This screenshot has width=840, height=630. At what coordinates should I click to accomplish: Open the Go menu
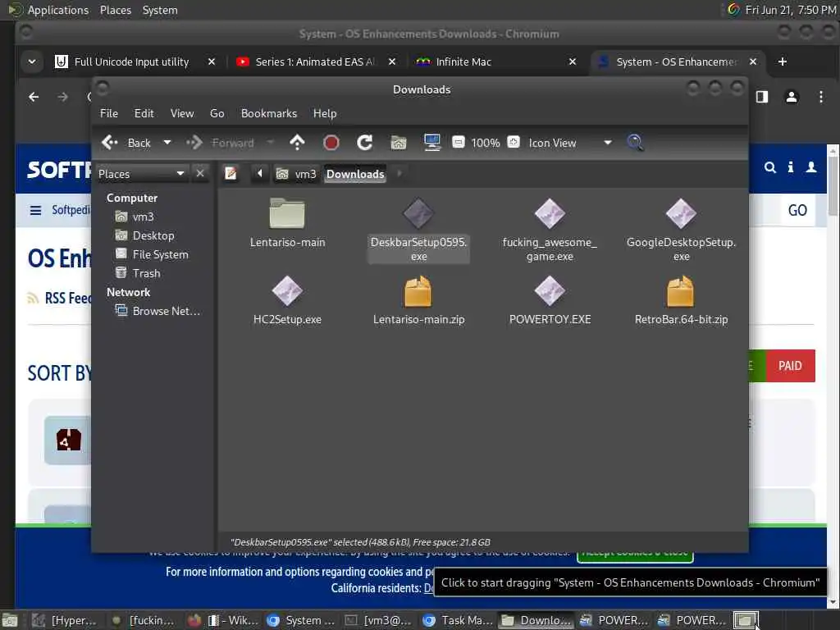[x=217, y=113]
